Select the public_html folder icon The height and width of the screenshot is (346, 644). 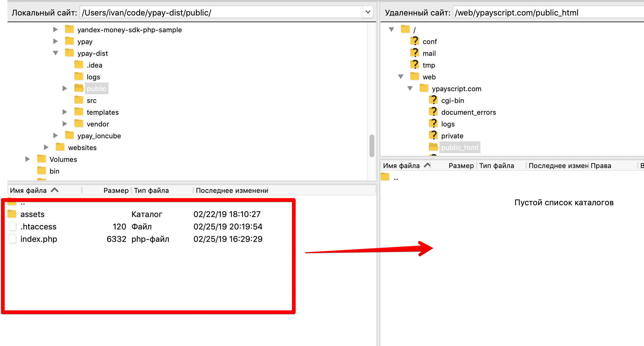tap(433, 147)
